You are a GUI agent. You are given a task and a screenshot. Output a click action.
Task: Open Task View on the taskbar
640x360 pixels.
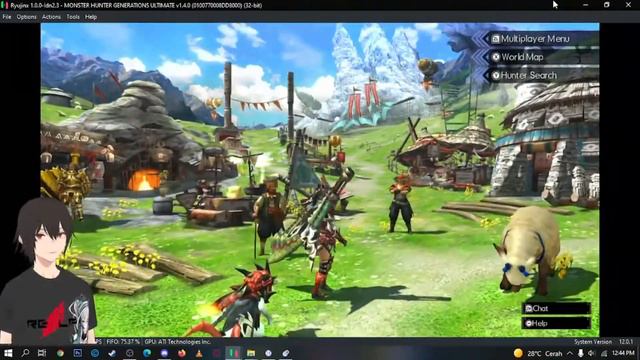coord(42,353)
